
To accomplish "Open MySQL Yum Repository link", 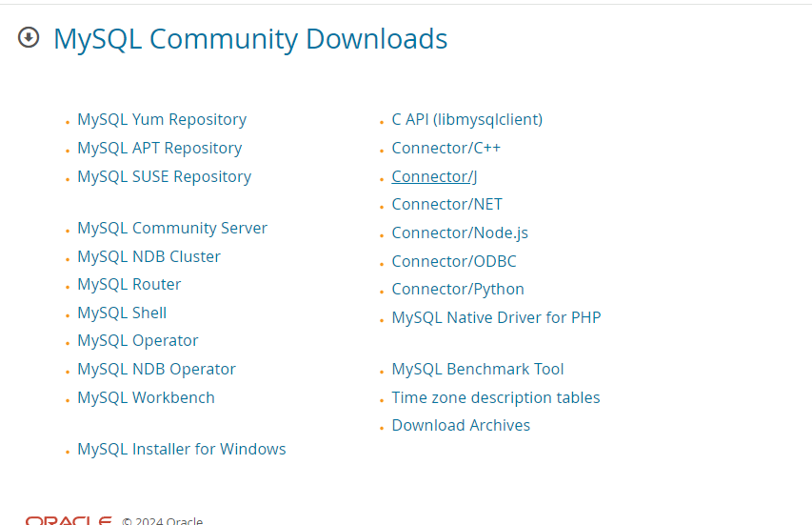I will (162, 120).
